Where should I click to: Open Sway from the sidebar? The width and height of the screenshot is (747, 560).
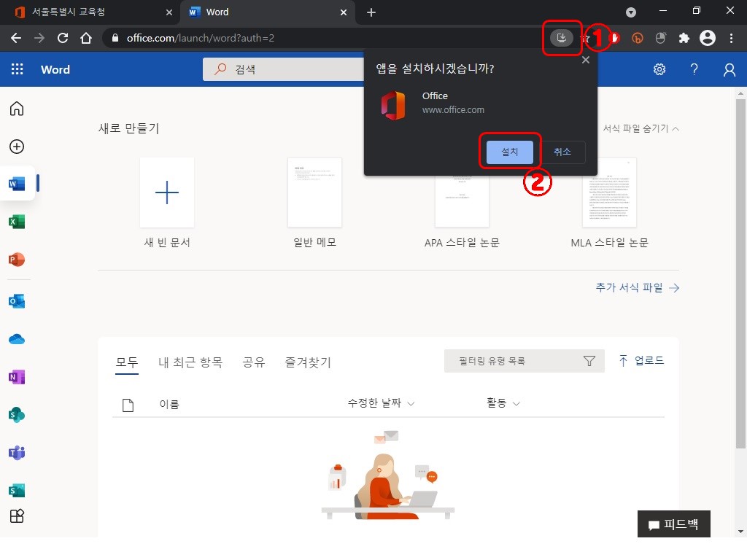(x=17, y=490)
